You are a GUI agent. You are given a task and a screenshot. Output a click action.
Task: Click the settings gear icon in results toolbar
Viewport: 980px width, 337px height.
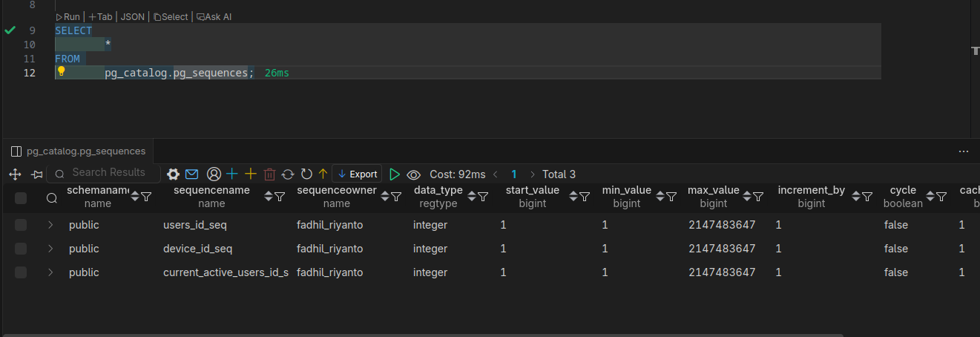pos(174,174)
